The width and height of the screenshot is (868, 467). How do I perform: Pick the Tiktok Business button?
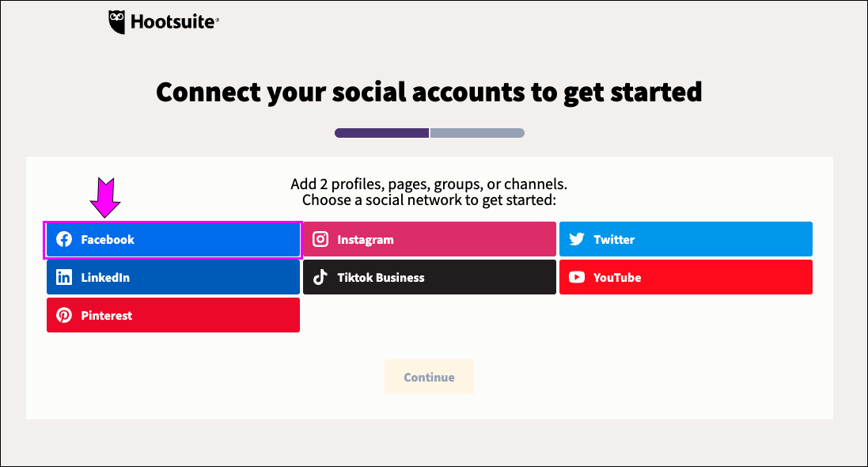430,278
